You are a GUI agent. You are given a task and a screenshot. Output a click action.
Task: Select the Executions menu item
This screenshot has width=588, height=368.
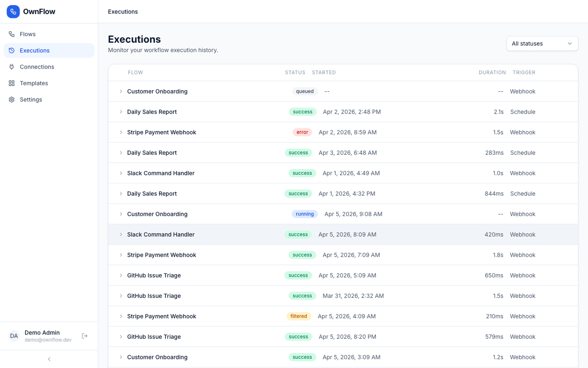tap(49, 50)
